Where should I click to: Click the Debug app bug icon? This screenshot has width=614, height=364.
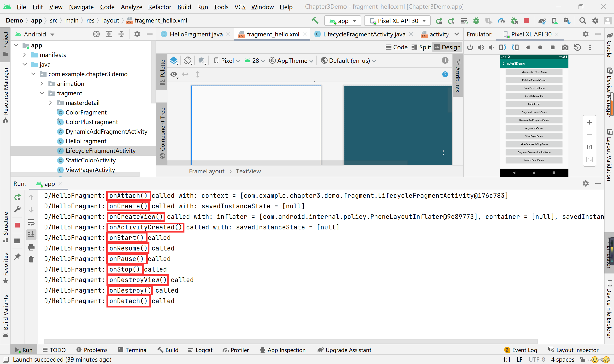point(476,21)
